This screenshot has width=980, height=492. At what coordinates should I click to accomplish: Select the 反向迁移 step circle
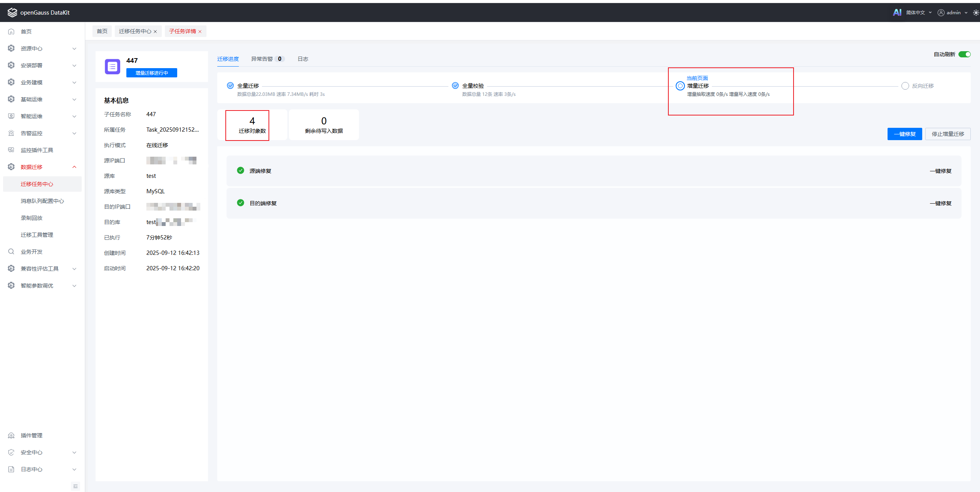[905, 86]
